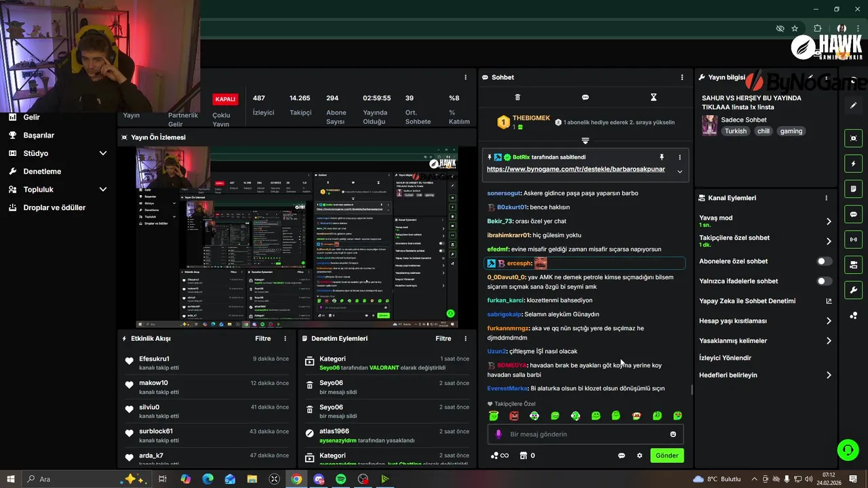Open Denetim Eylemleri three-dot menu
The image size is (868, 488).
point(465,338)
